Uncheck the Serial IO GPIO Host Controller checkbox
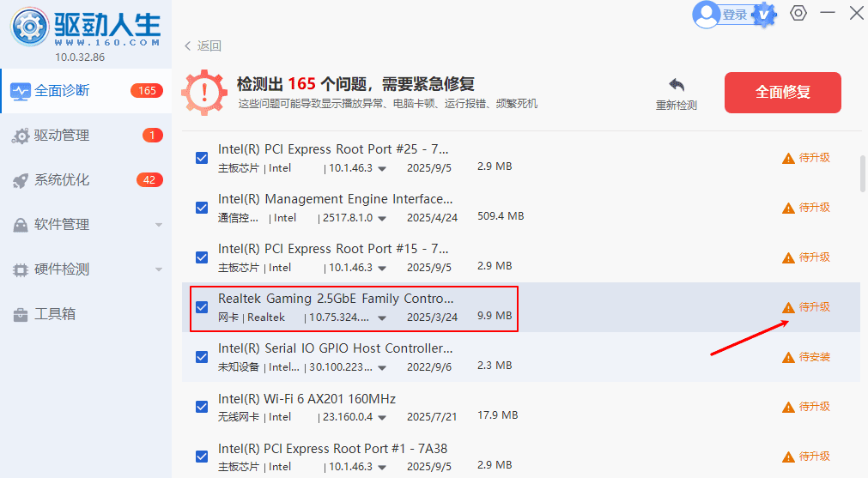 click(x=202, y=357)
